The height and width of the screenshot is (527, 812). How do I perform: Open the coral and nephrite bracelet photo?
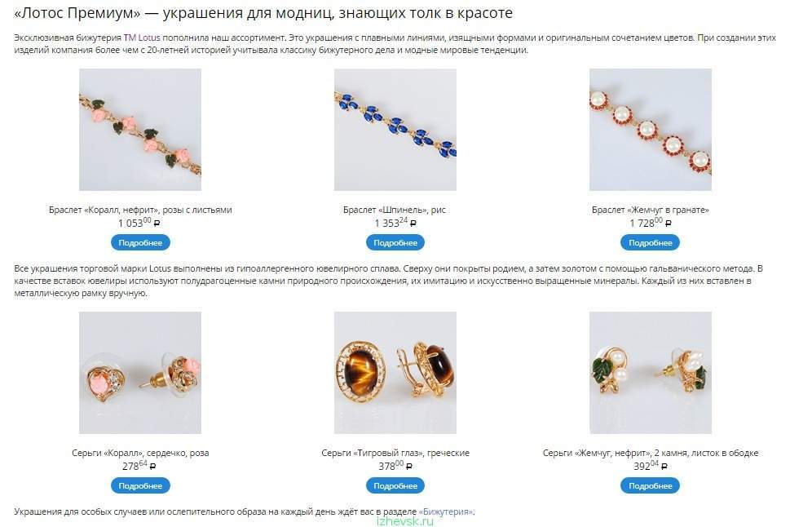140,130
